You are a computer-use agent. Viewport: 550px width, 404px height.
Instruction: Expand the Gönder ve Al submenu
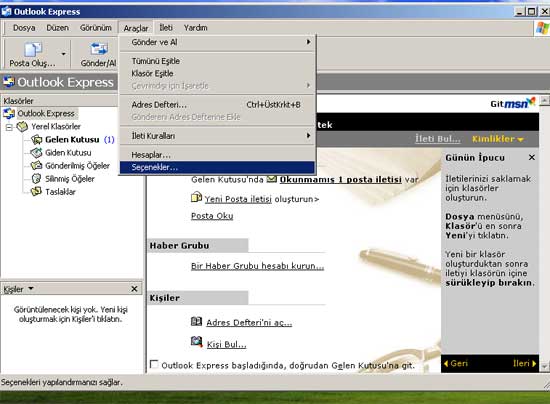[217, 42]
